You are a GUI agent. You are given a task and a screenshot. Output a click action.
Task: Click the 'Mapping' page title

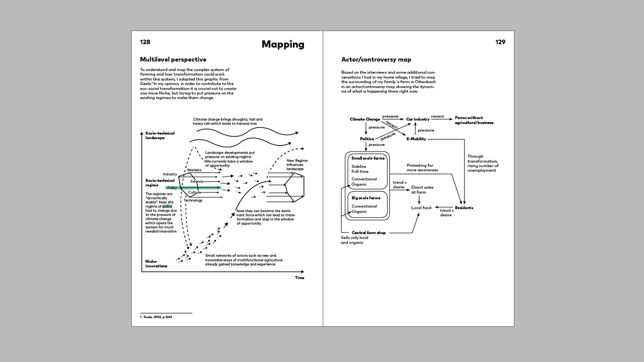(x=283, y=44)
